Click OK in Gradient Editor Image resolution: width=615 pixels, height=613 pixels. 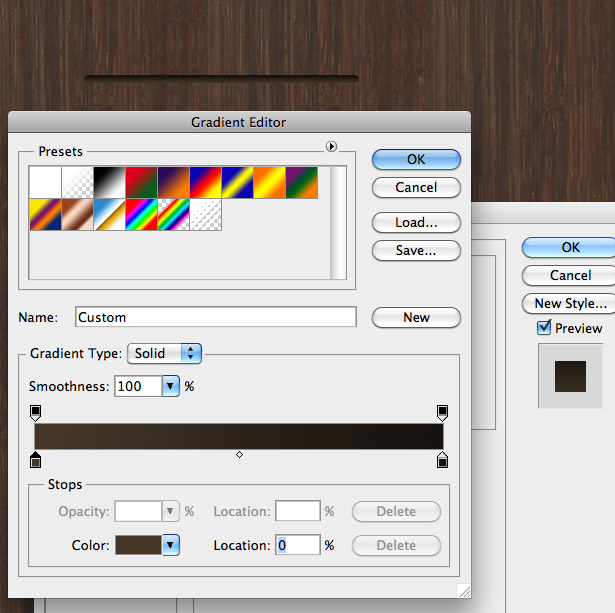416,159
